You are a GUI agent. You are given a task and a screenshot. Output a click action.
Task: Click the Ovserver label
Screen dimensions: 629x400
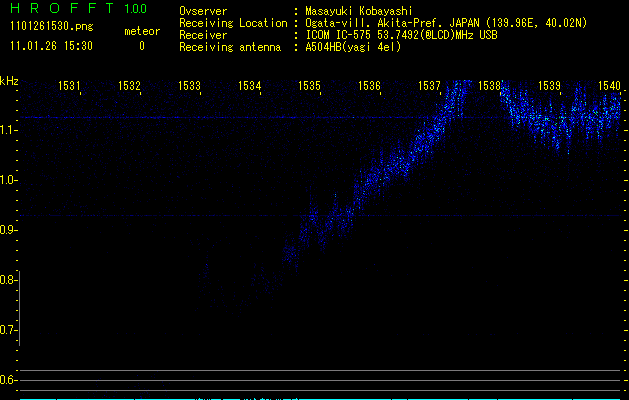click(203, 11)
